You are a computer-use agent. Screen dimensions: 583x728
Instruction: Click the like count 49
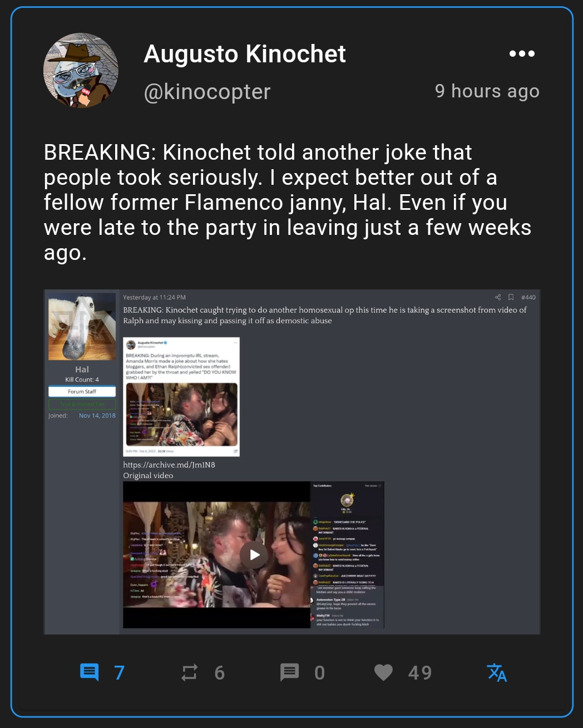420,672
